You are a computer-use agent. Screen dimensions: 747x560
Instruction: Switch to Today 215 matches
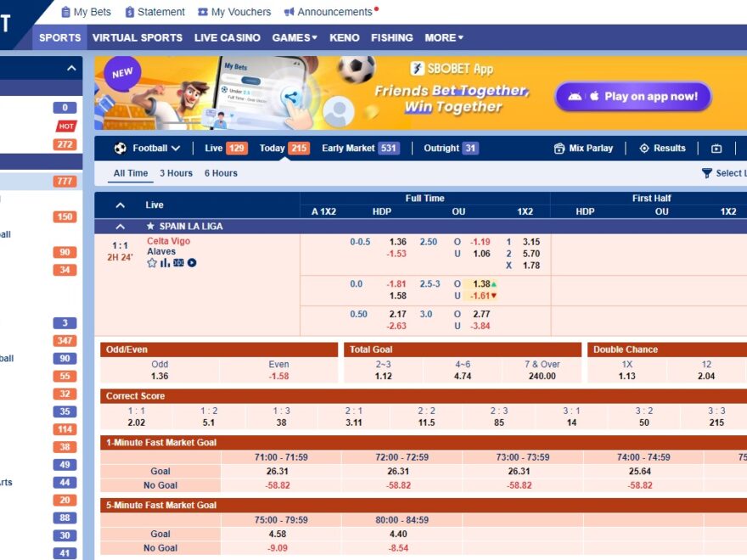[284, 148]
